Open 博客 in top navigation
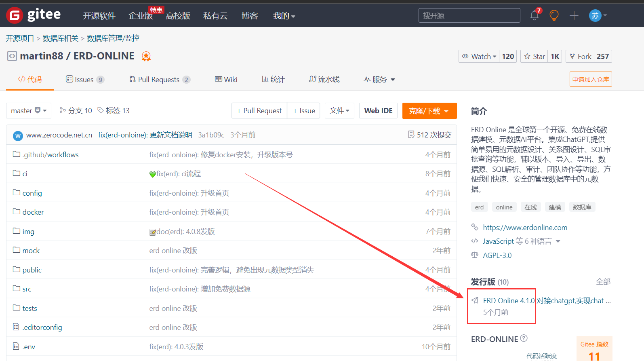The height and width of the screenshot is (361, 644). click(250, 16)
